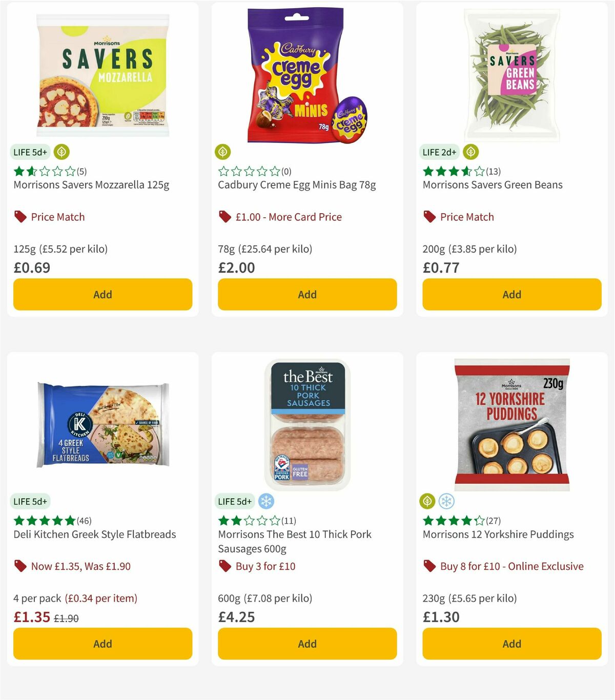The height and width of the screenshot is (700, 615).
Task: Click the tag icon beside Now £1.35, Was £1.90
Action: (x=19, y=566)
